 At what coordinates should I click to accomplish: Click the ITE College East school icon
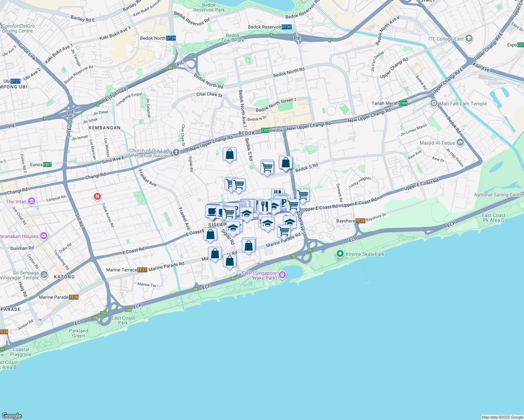[x=469, y=38]
